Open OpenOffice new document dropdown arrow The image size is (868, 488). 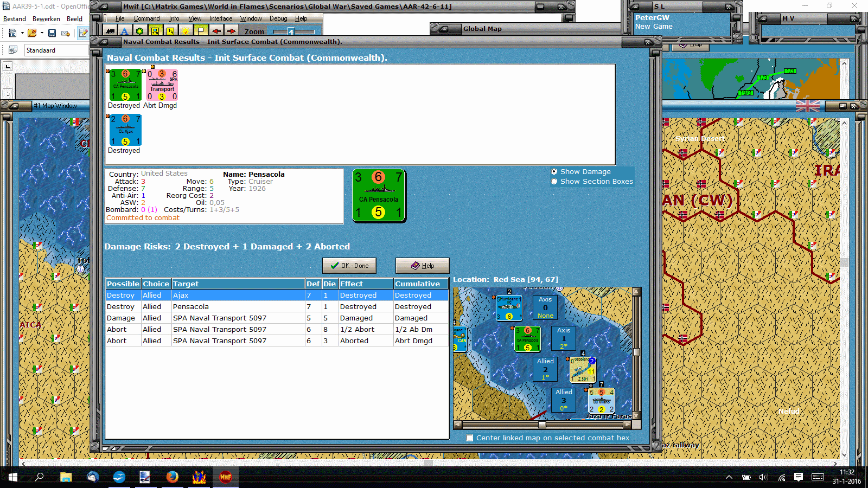click(22, 33)
